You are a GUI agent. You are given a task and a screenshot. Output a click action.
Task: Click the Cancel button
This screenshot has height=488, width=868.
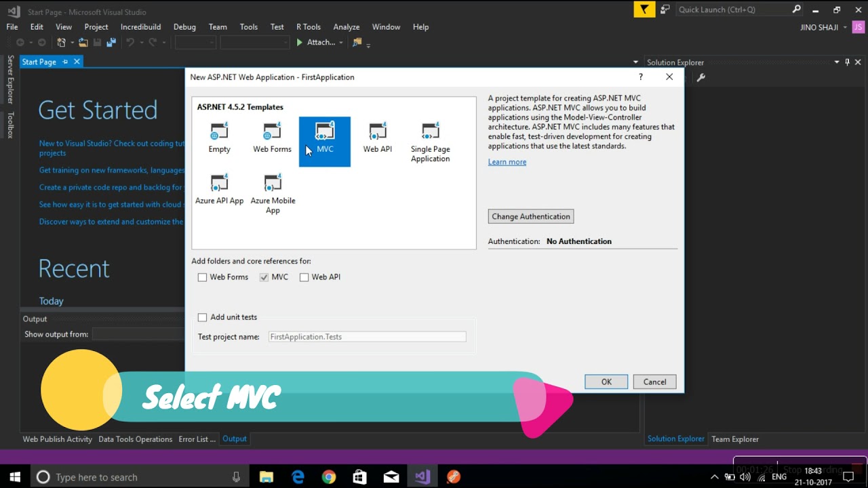(x=654, y=382)
